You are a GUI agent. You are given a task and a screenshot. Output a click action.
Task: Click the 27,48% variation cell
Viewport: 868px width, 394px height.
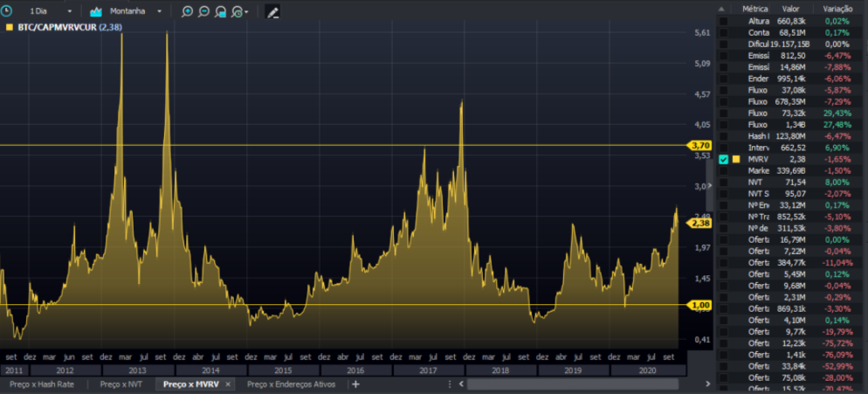point(837,125)
